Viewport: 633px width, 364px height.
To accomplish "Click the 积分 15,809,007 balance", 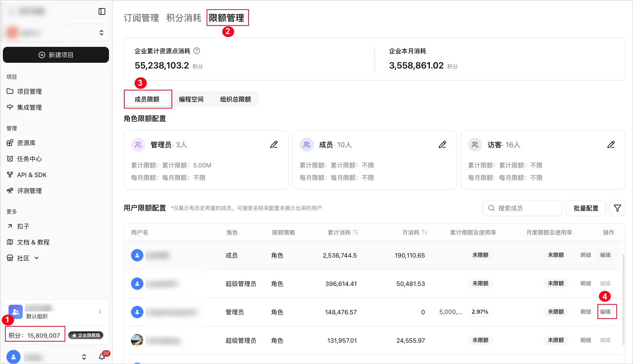I will [x=34, y=335].
